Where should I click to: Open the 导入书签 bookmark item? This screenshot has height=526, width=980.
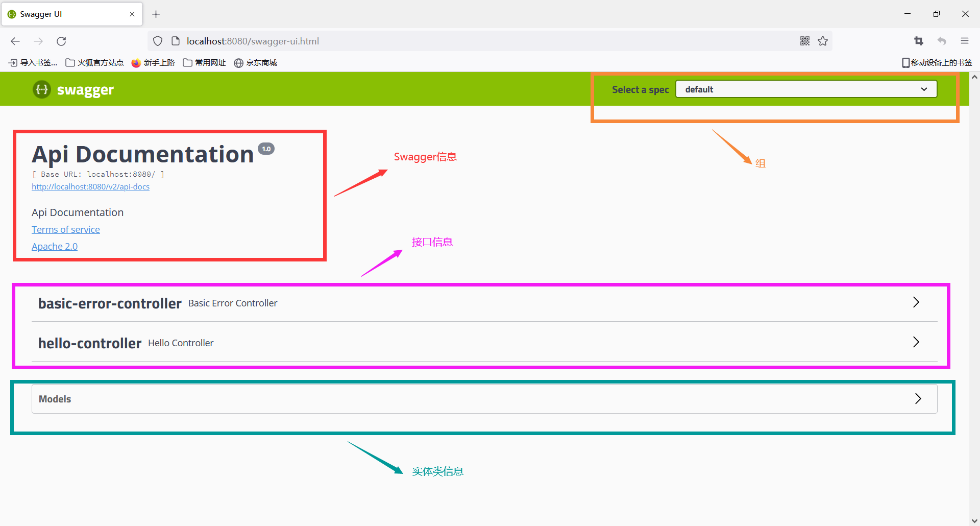[x=33, y=63]
